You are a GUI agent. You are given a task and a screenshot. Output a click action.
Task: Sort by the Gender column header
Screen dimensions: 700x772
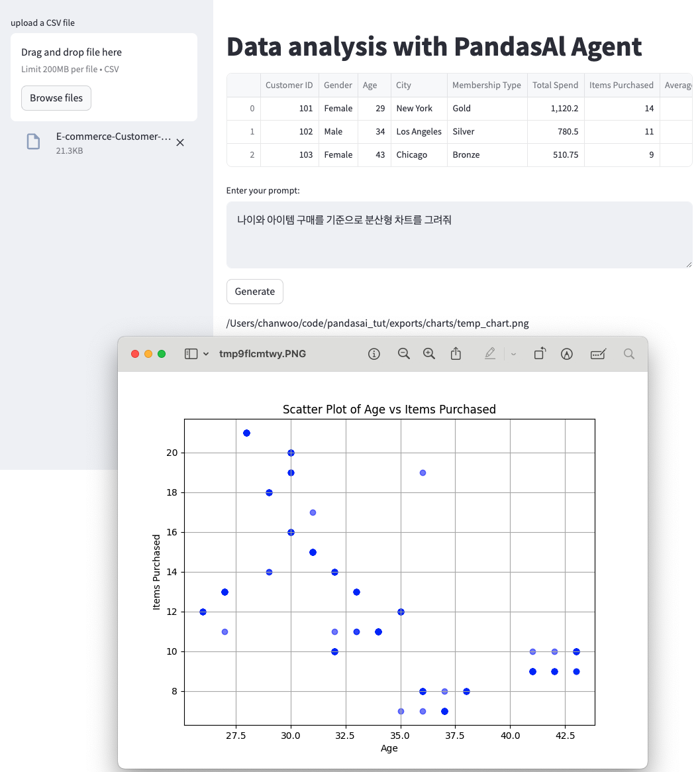(x=338, y=85)
